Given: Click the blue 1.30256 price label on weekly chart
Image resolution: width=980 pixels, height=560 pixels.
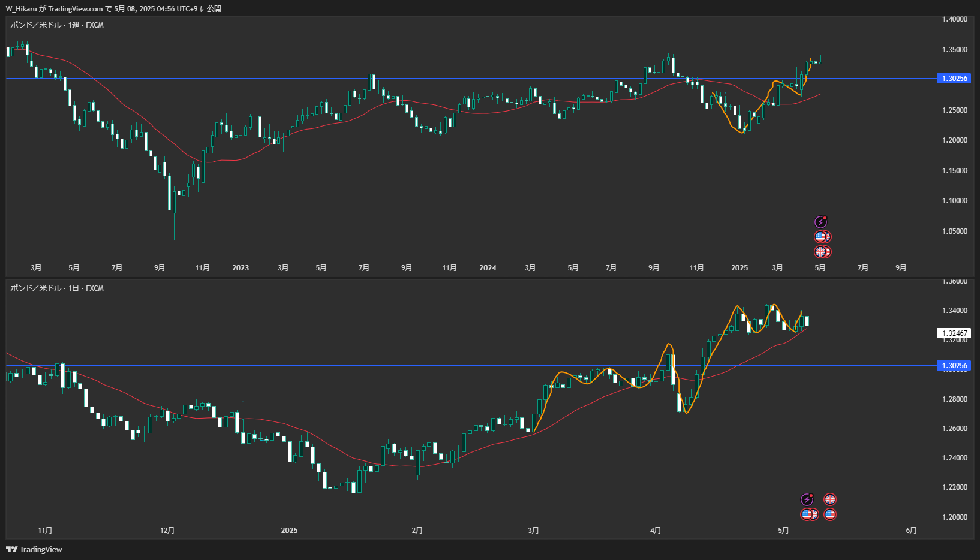Looking at the screenshot, I should (954, 79).
